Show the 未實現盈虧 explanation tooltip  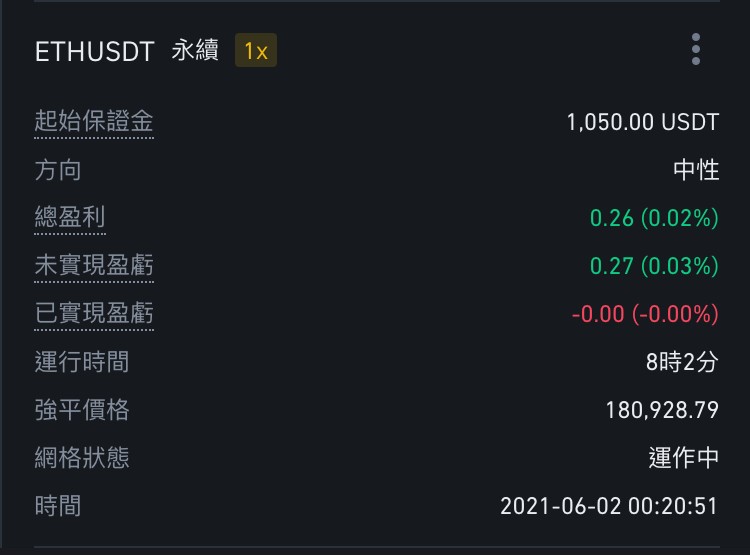pyautogui.click(x=94, y=265)
